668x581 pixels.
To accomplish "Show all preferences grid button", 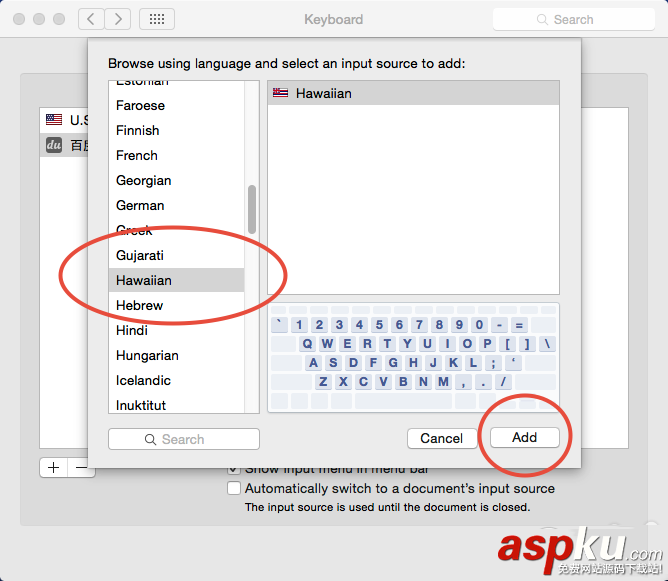I will coord(157,19).
